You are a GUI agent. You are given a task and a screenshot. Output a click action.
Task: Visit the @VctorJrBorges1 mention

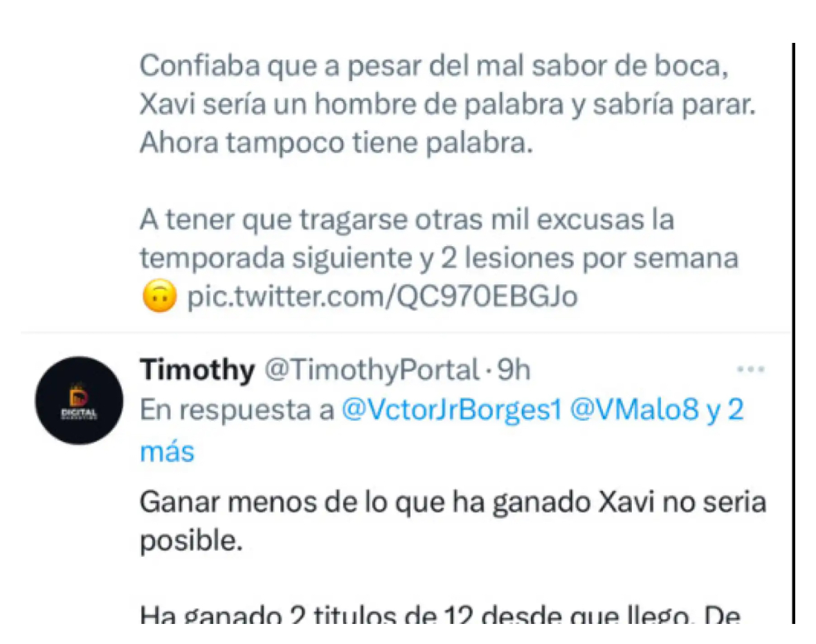click(x=452, y=410)
